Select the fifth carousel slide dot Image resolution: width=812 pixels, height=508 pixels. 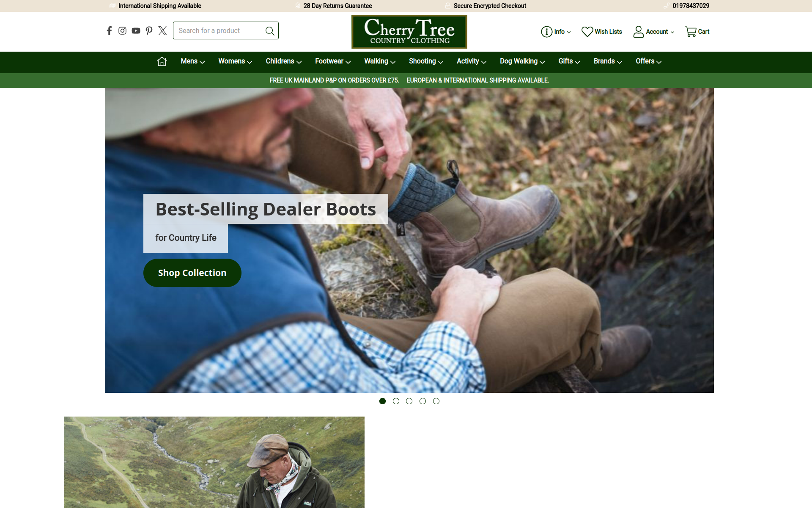436,401
